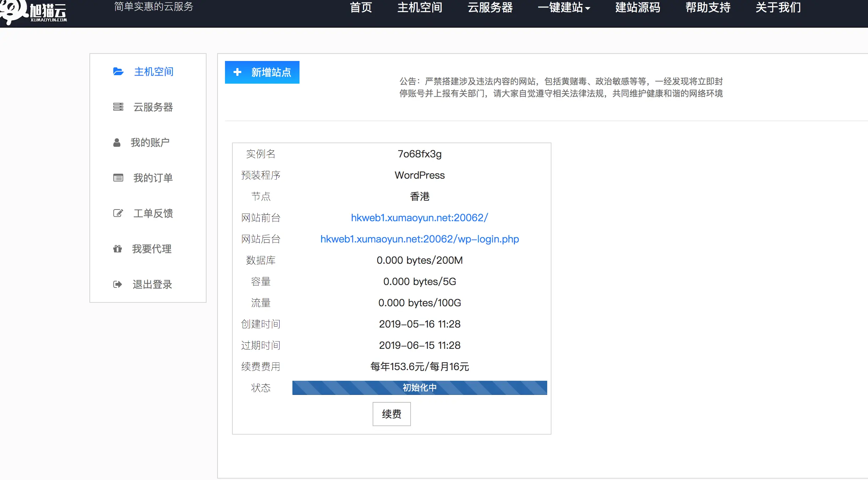The width and height of the screenshot is (868, 480).
Task: Open the wp-login.php backend link
Action: point(419,239)
